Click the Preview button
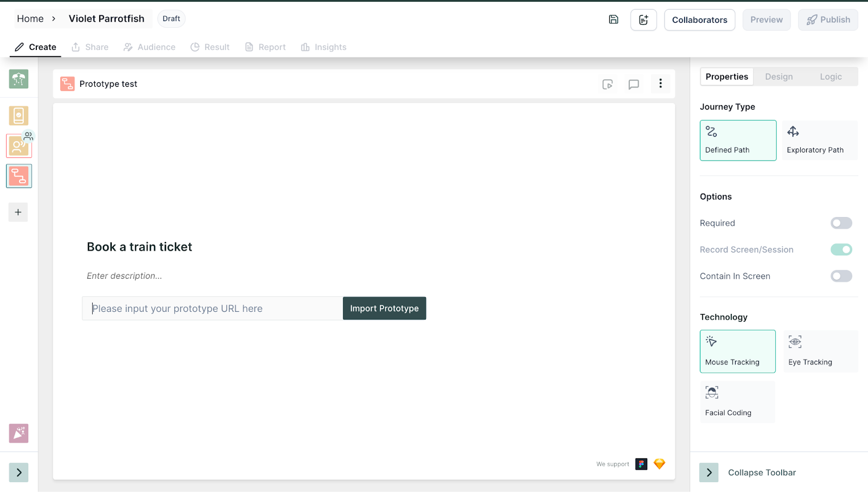Image resolution: width=868 pixels, height=492 pixels. 766,20
